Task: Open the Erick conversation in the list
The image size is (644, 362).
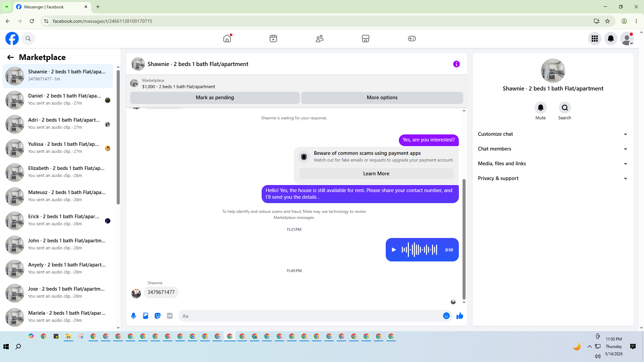Action: 58,221
